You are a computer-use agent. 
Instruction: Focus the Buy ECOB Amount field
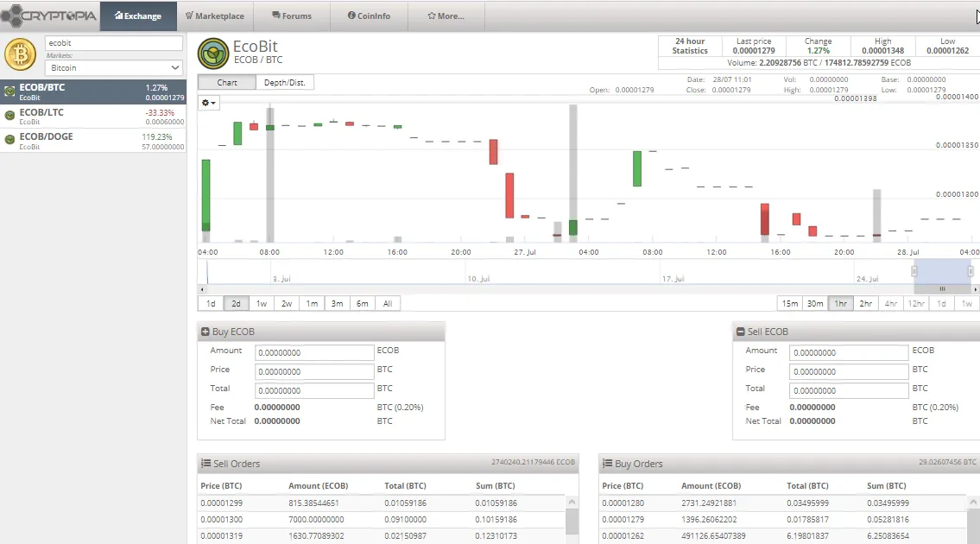click(x=314, y=352)
